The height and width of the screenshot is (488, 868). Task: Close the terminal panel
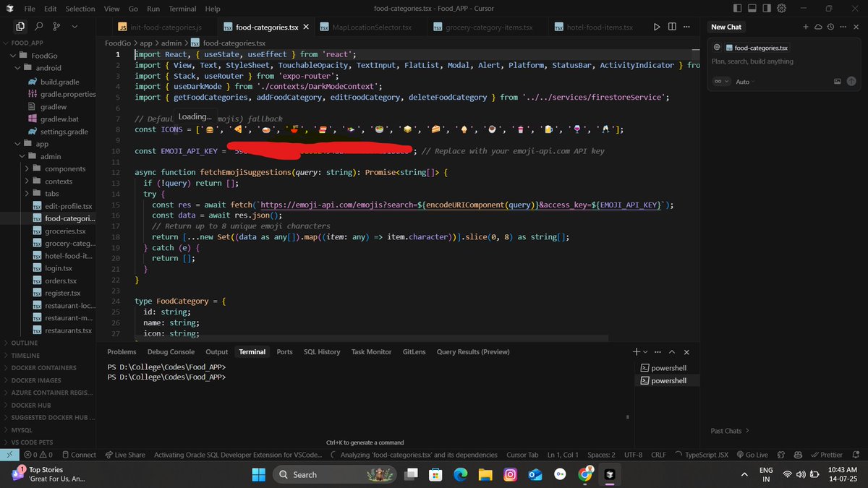pyautogui.click(x=686, y=352)
